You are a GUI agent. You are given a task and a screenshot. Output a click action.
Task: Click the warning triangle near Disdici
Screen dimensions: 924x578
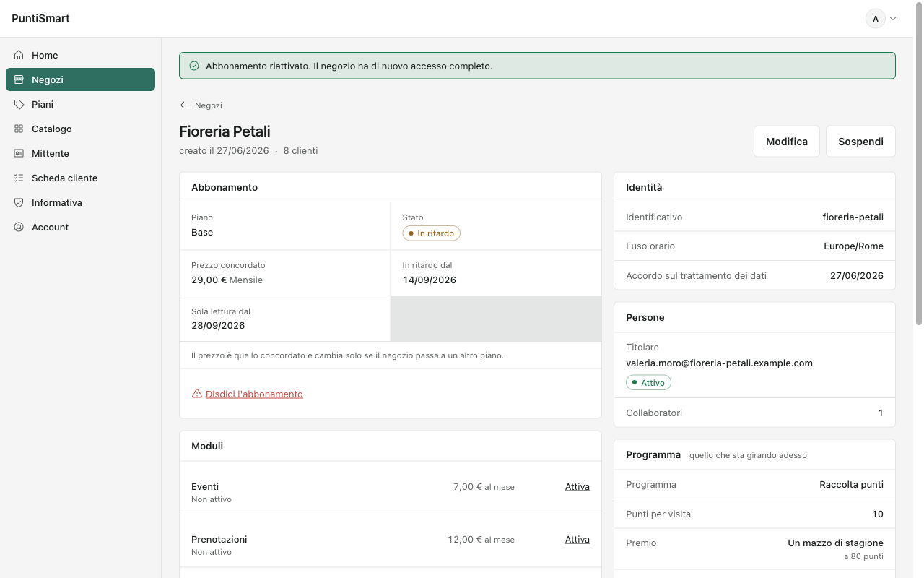[x=197, y=394]
